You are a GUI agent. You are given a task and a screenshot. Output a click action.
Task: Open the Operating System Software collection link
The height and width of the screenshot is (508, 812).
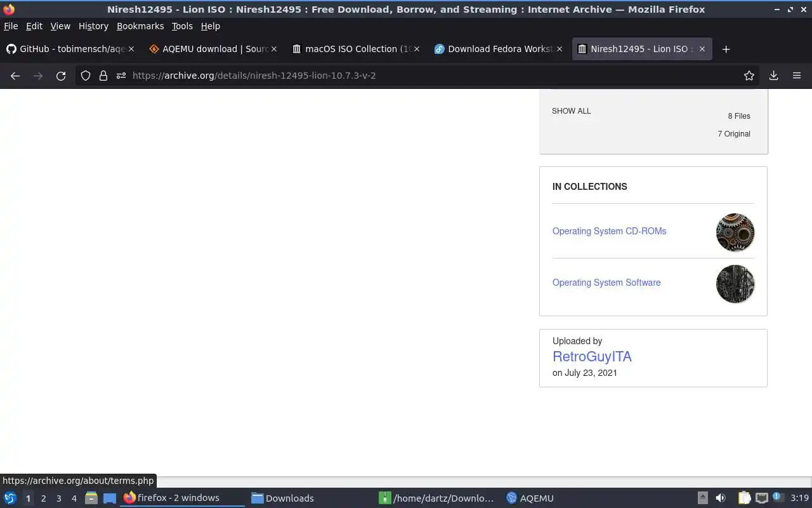[606, 283]
